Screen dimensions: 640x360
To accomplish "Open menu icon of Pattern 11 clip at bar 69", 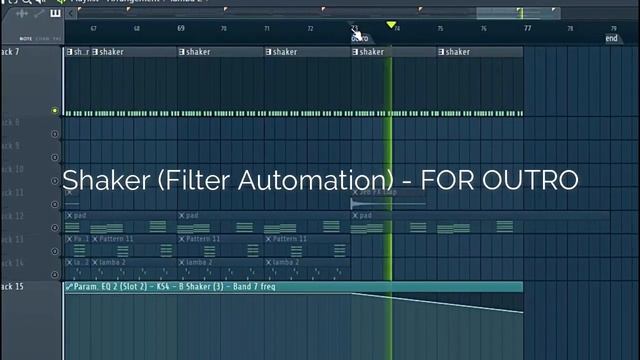I will 182,239.
